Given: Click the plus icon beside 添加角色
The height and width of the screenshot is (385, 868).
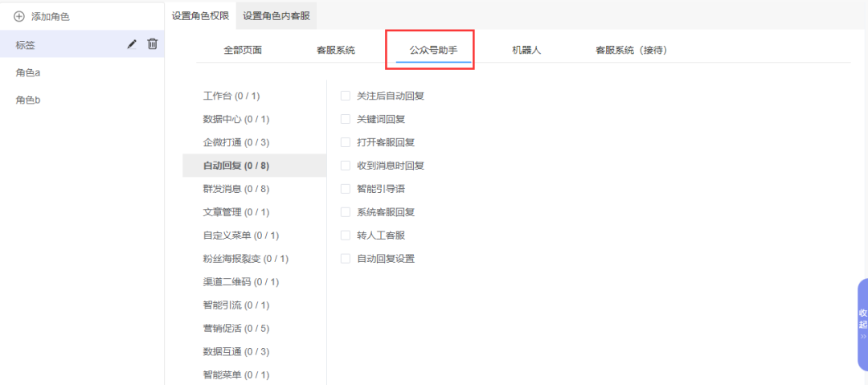Looking at the screenshot, I should click(x=18, y=17).
